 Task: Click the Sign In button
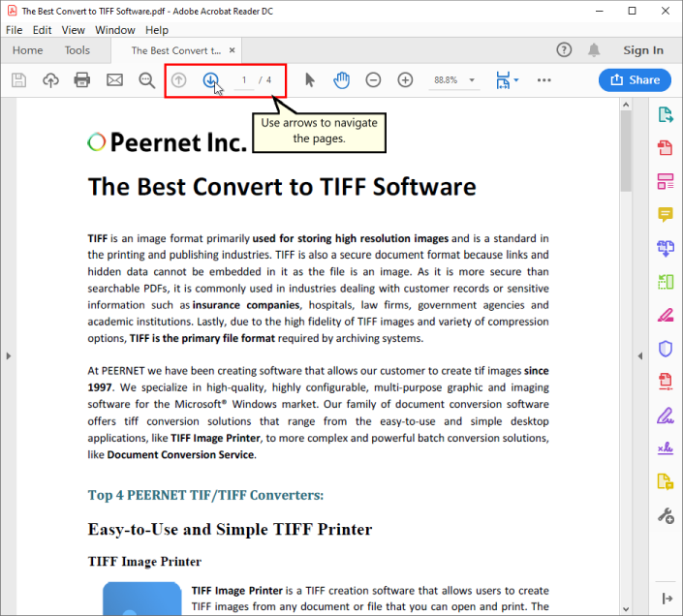tap(643, 50)
